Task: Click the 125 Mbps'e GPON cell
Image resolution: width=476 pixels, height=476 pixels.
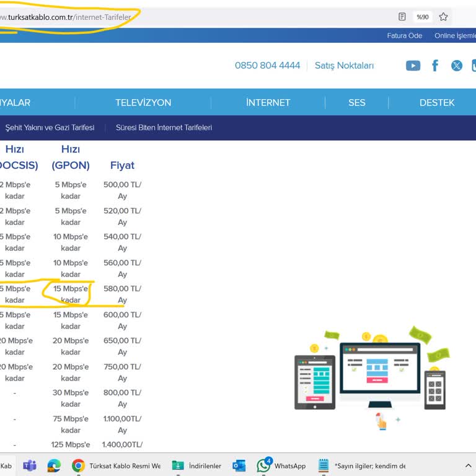Action: pyautogui.click(x=71, y=444)
